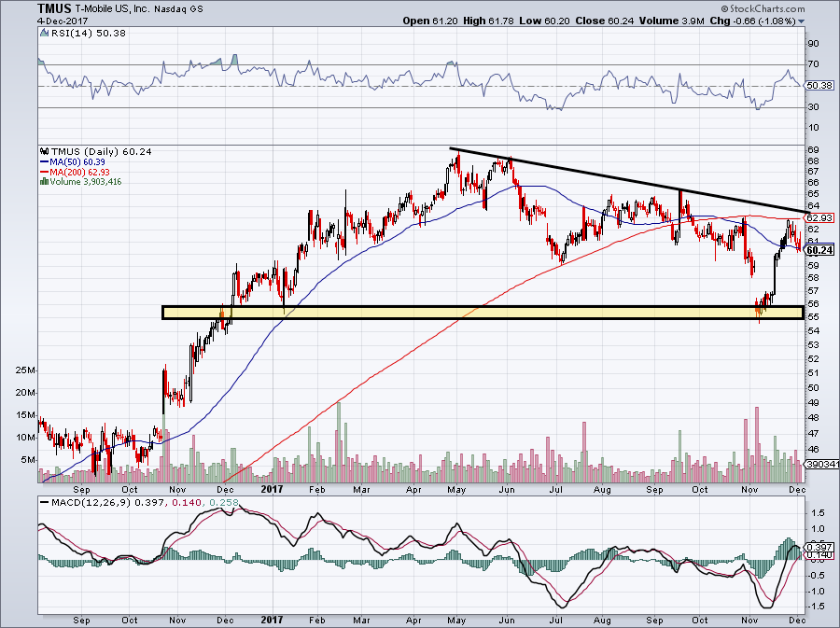
Task: Open the StockCharts.com copyright link
Action: [763, 8]
